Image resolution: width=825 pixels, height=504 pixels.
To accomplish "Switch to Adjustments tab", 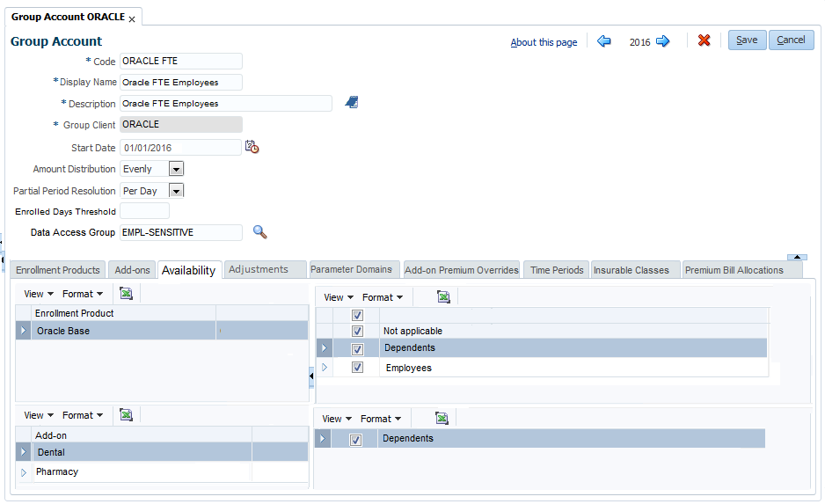I will 266,269.
